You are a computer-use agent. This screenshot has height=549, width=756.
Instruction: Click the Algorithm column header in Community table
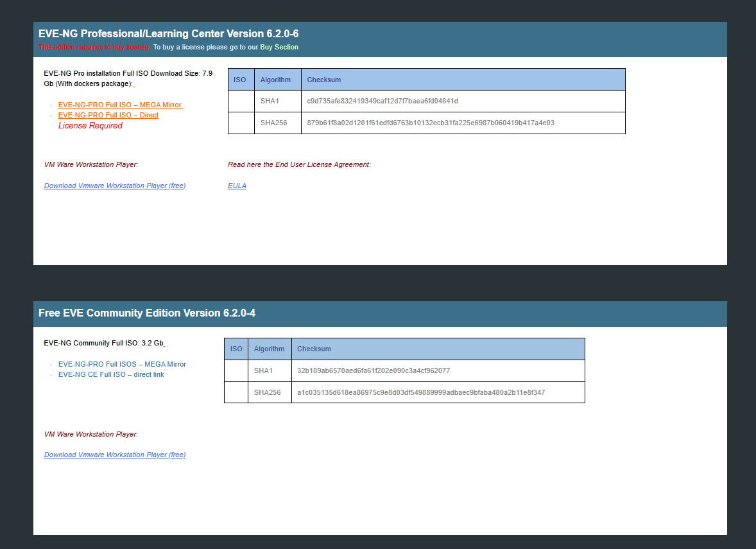point(269,349)
